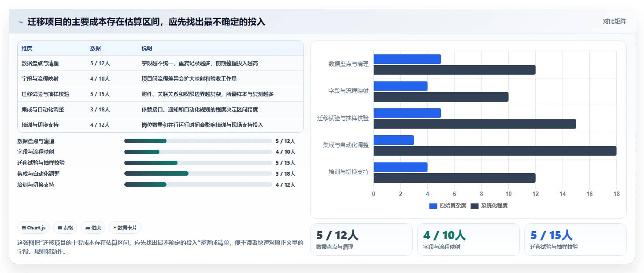
Task: Click the 5 / 15人 value in the table
Action: (x=100, y=94)
